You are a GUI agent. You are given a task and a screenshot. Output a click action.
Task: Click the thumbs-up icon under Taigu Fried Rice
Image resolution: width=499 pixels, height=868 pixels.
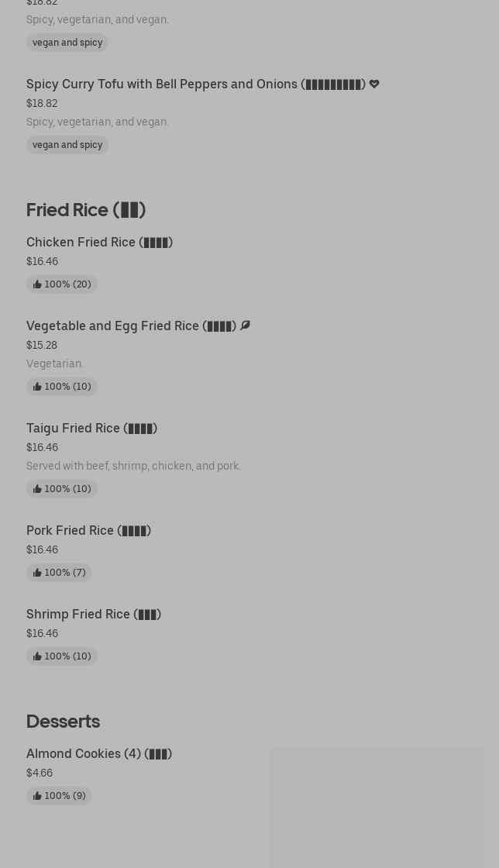37,489
